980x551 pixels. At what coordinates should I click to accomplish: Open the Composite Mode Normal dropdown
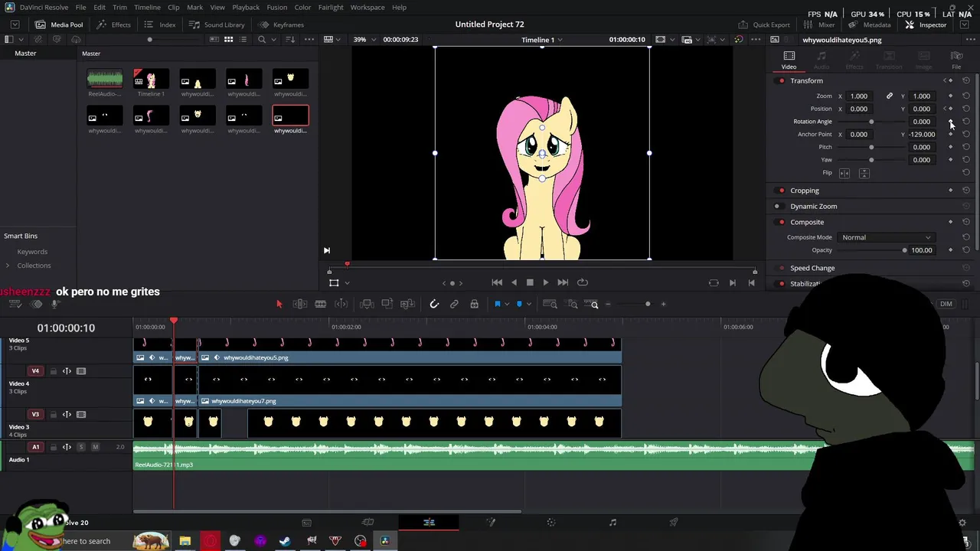click(887, 237)
